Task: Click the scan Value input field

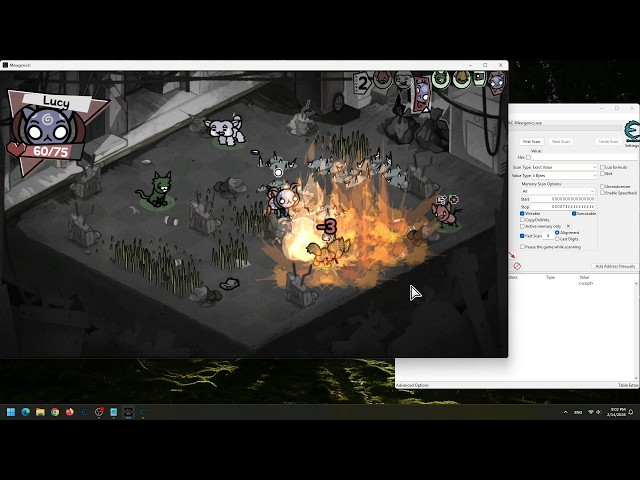Action: [x=585, y=157]
